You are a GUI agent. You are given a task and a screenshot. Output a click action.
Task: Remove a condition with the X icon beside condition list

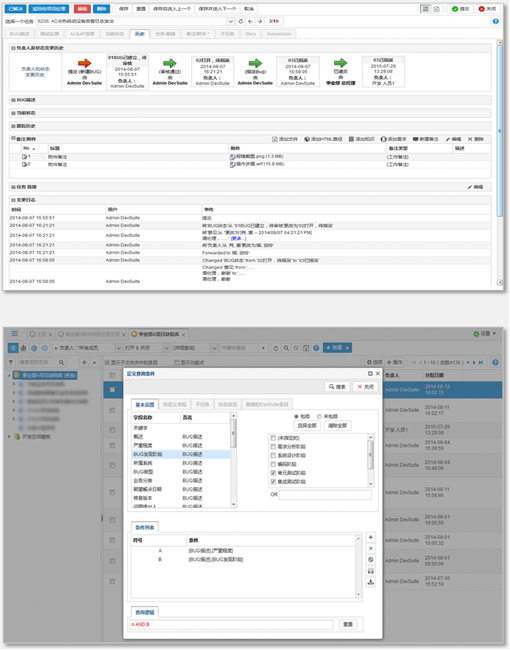click(371, 548)
